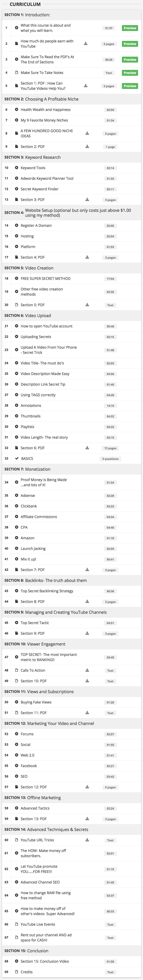Select the Section 12: Marketing Your Video header
This screenshot has width=143, height=980.
72,724
